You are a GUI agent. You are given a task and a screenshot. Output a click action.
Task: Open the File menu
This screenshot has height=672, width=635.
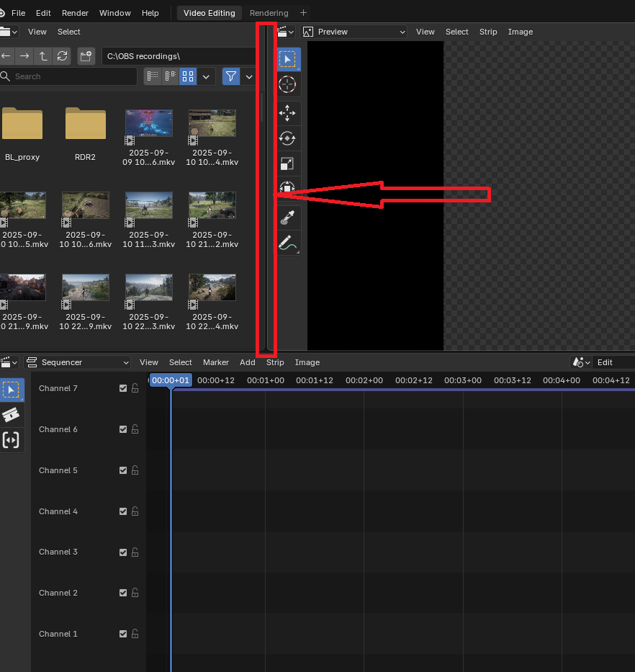(x=19, y=13)
